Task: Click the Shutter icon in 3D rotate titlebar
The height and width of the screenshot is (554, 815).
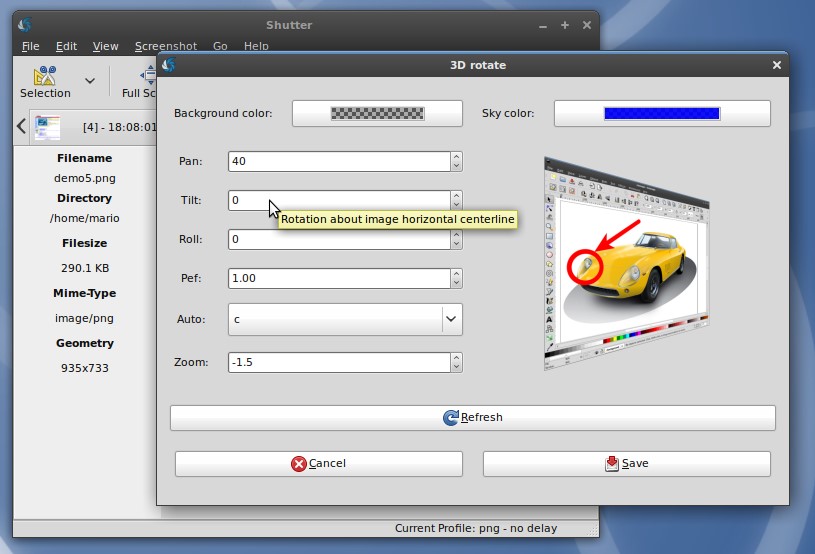Action: (x=168, y=65)
